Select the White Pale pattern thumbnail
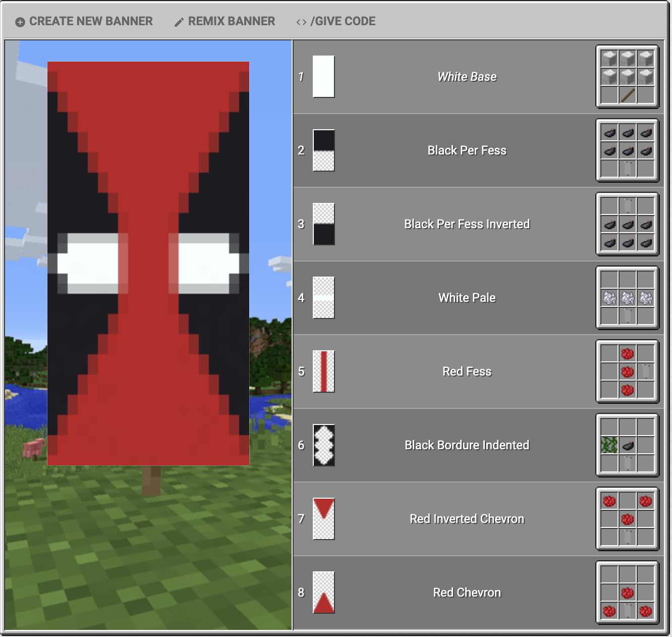672x637 pixels. (323, 298)
